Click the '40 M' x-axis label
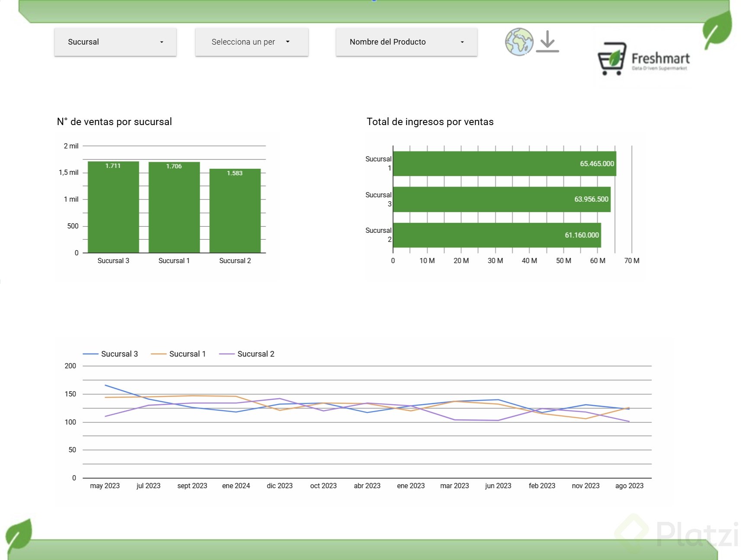The width and height of the screenshot is (746, 560). click(x=529, y=261)
